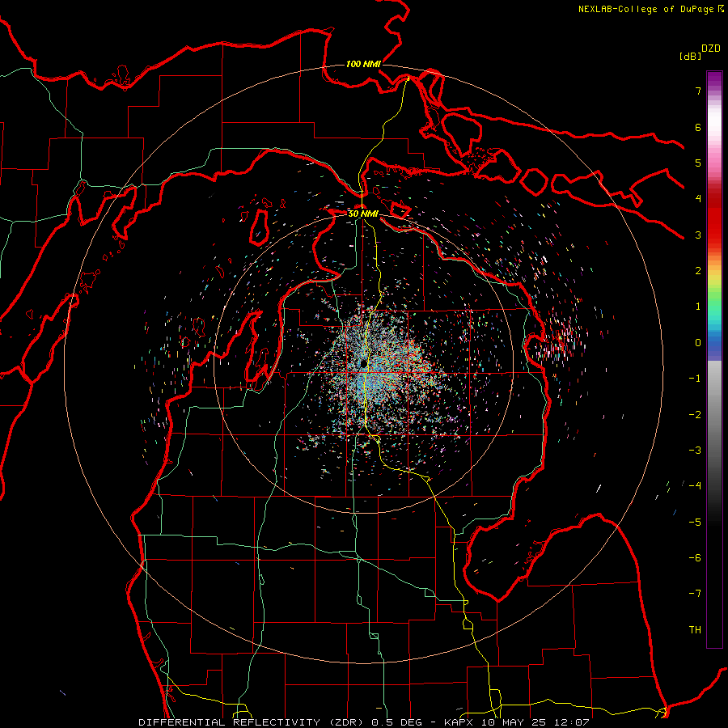Image resolution: width=728 pixels, height=728 pixels.
Task: Click the positive 2 scale value
Action: [698, 271]
